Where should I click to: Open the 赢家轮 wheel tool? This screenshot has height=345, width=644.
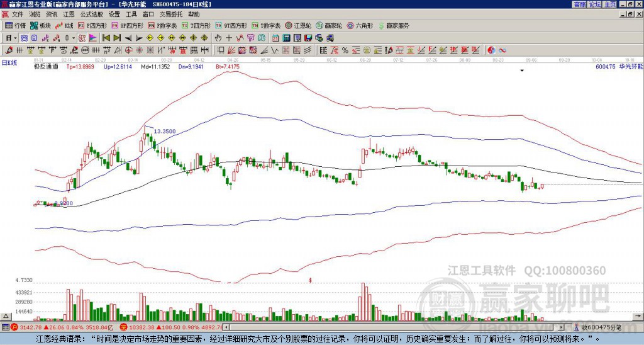(329, 25)
